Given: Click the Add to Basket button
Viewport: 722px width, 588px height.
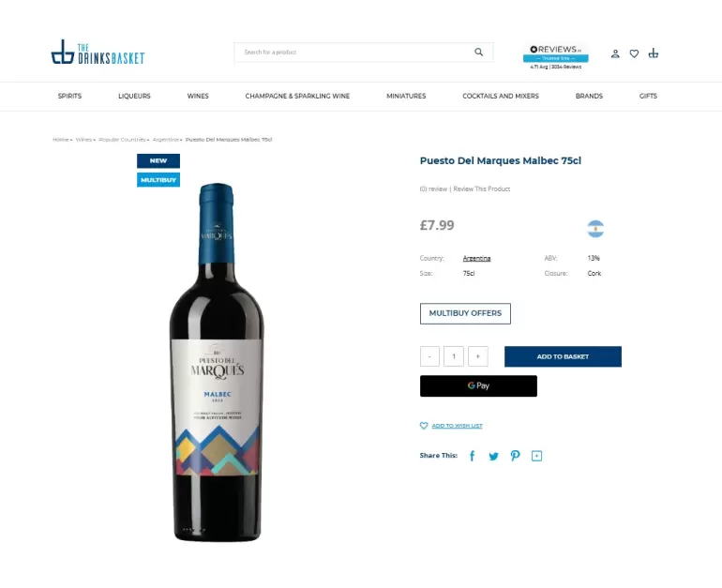Looking at the screenshot, I should (x=563, y=356).
